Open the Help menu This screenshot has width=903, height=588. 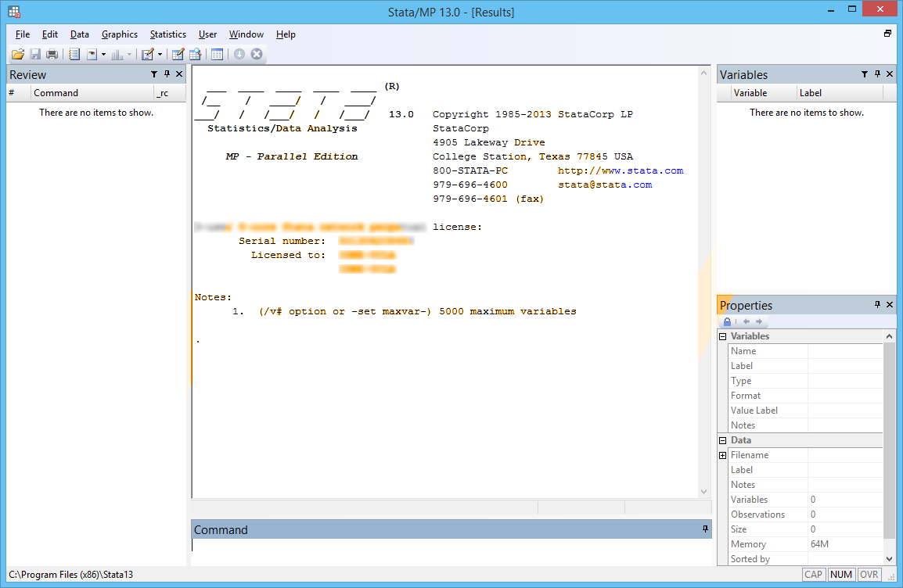(286, 34)
